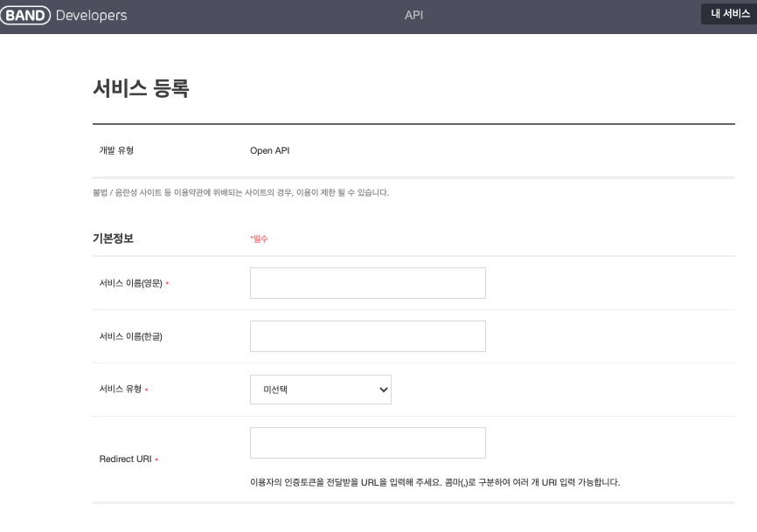The image size is (757, 532).
Task: Click the 서비스 유형 label
Action: (121, 389)
